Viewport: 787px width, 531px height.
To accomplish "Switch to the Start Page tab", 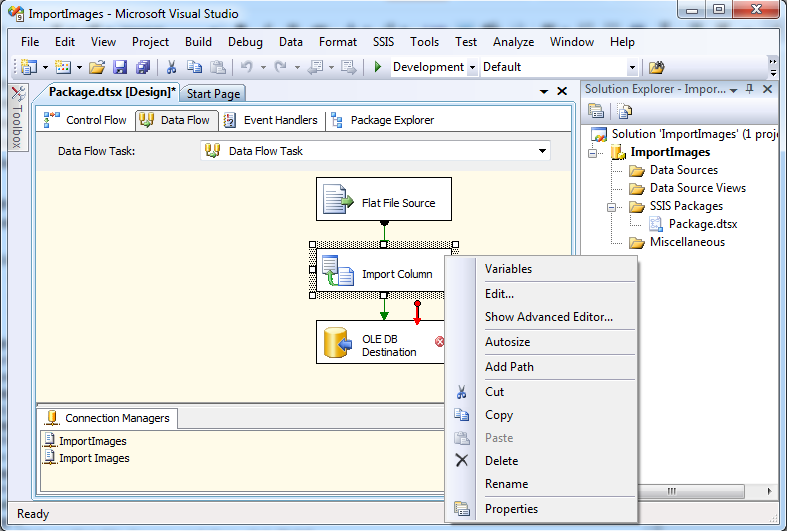I will [213, 93].
